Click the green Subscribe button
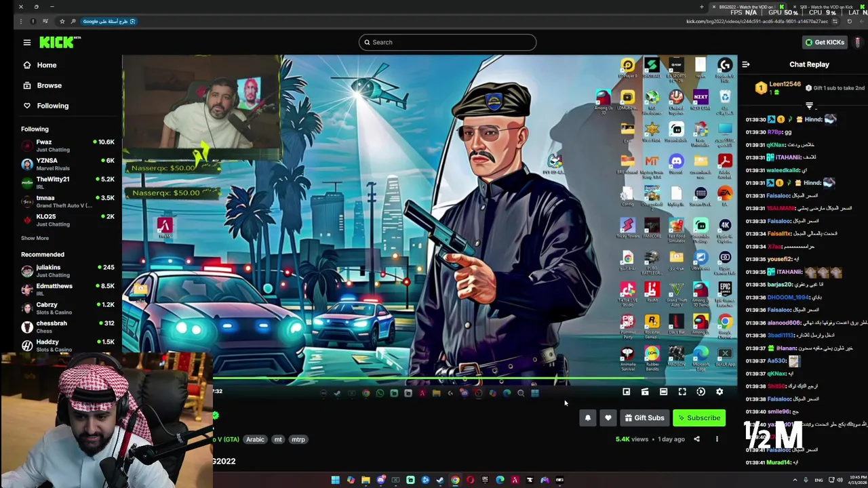This screenshot has width=868, height=488. pyautogui.click(x=699, y=418)
